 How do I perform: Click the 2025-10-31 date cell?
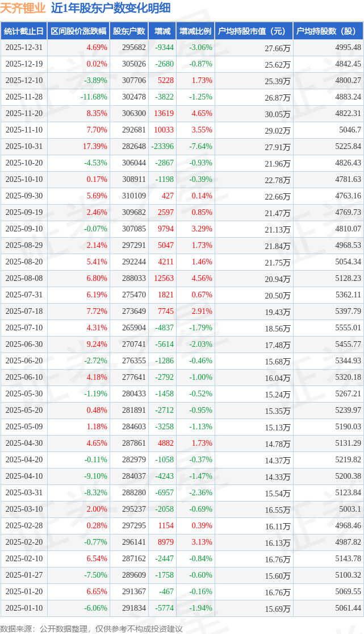point(24,147)
